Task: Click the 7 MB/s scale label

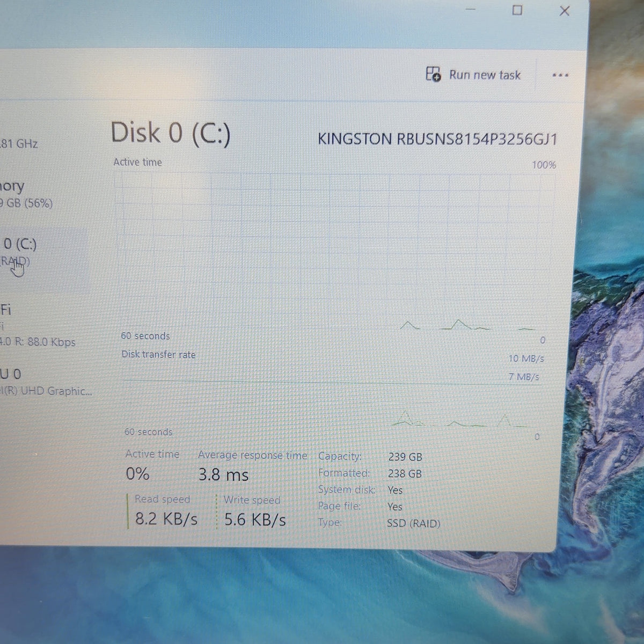Action: point(524,377)
